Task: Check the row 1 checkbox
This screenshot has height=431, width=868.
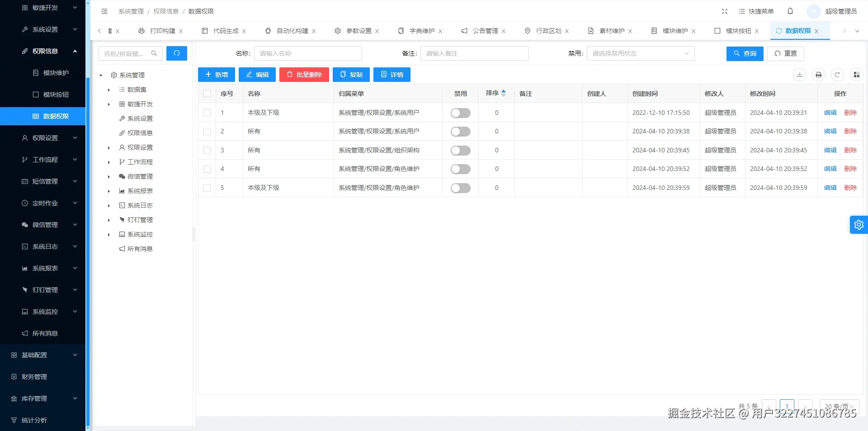Action: coord(207,113)
